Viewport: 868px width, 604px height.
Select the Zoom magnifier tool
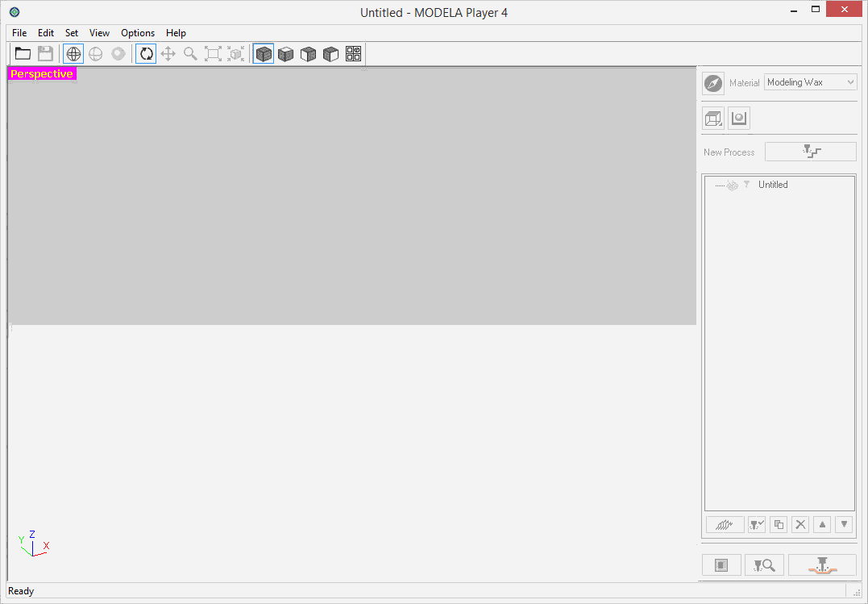click(190, 54)
